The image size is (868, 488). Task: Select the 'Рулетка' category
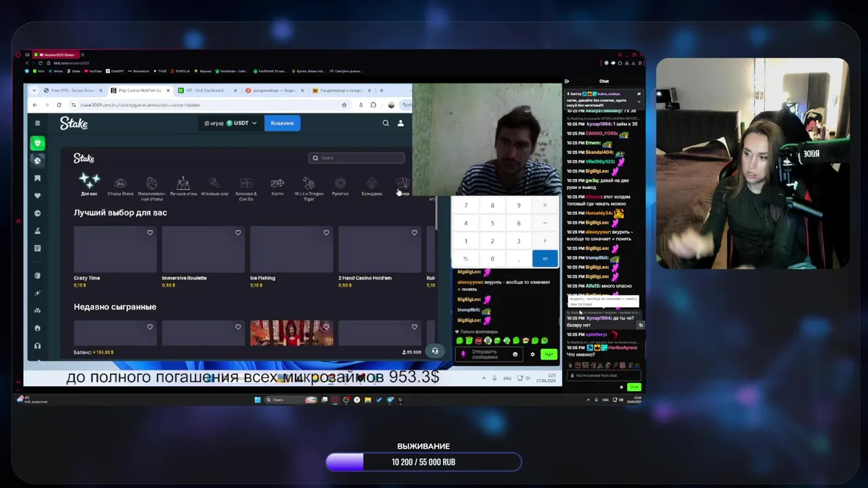click(x=340, y=186)
